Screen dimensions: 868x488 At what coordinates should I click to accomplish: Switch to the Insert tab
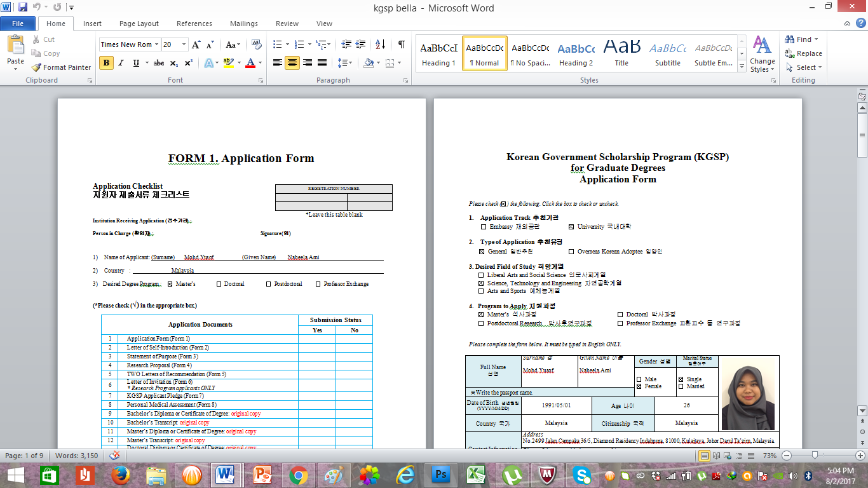92,24
